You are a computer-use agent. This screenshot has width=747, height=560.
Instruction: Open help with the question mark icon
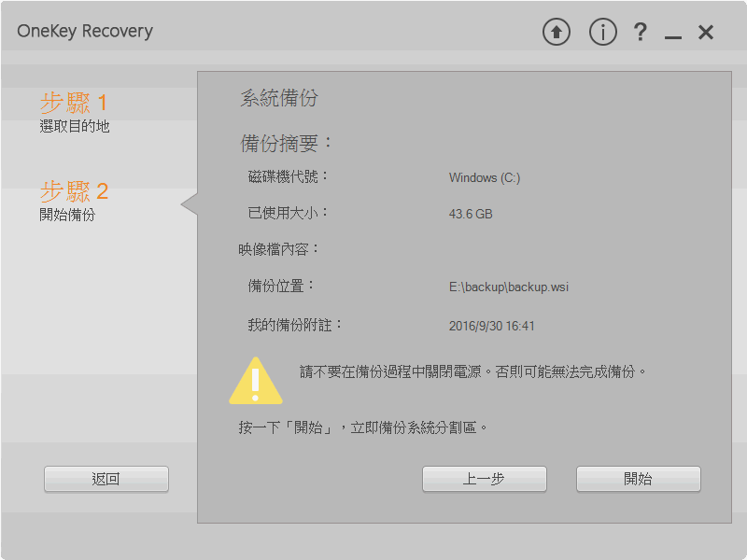pyautogui.click(x=641, y=32)
